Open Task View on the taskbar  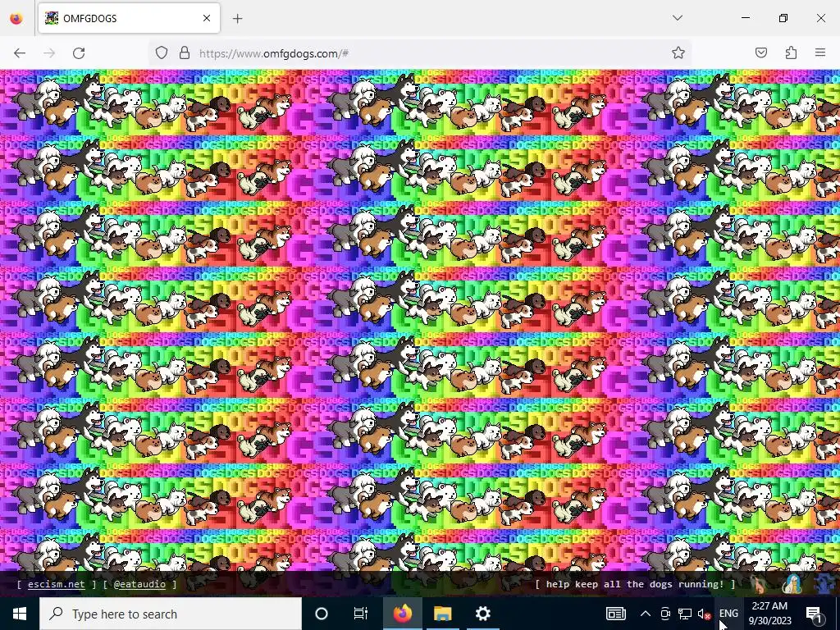point(361,614)
